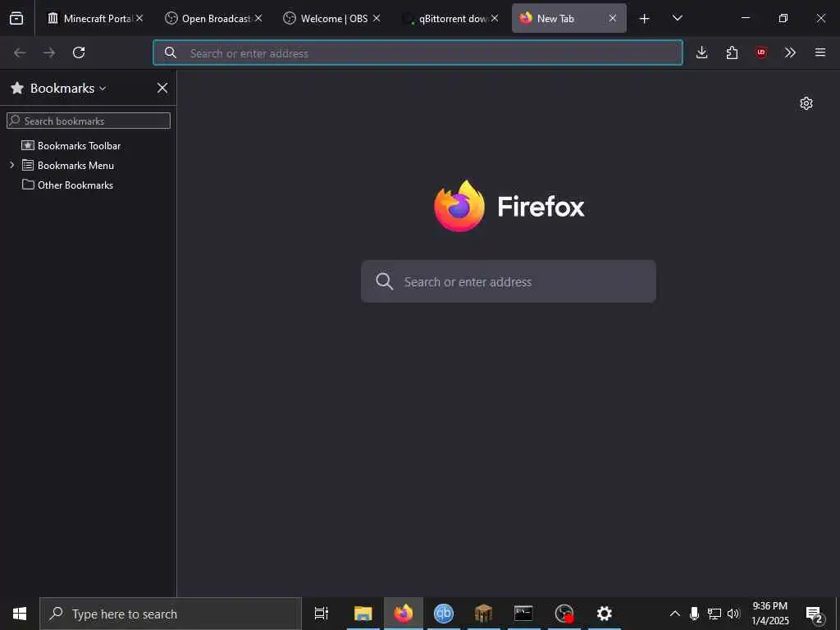Screen dimensions: 840x630
Task: Open the Downloads panel
Action: 702,52
